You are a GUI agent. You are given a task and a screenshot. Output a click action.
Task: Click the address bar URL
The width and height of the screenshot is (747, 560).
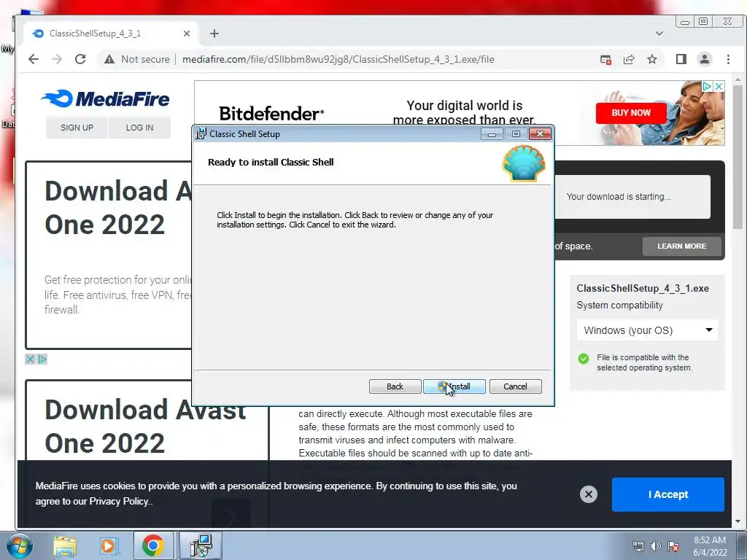click(x=338, y=60)
